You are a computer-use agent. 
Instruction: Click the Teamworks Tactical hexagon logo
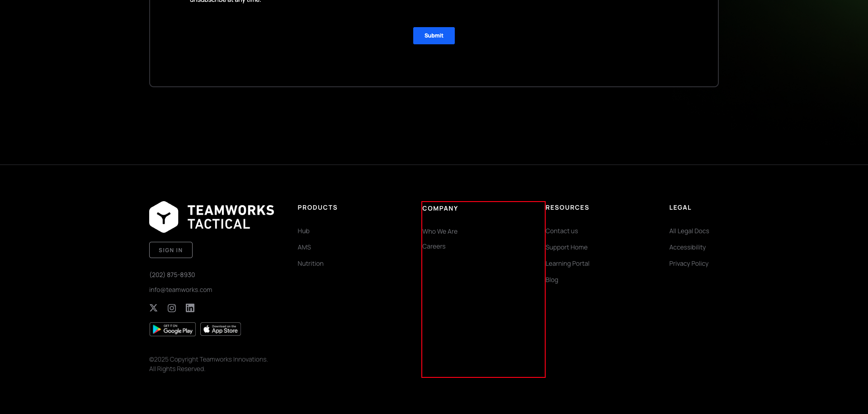[x=164, y=216]
